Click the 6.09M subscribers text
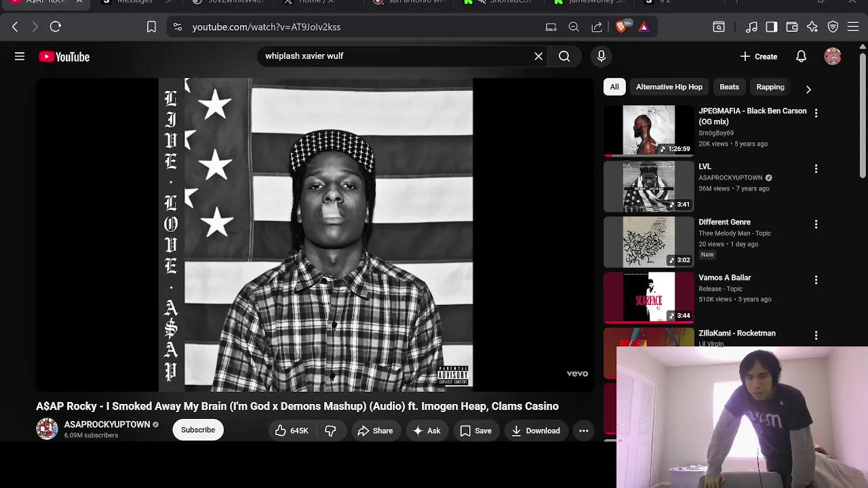The width and height of the screenshot is (868, 488). [91, 435]
